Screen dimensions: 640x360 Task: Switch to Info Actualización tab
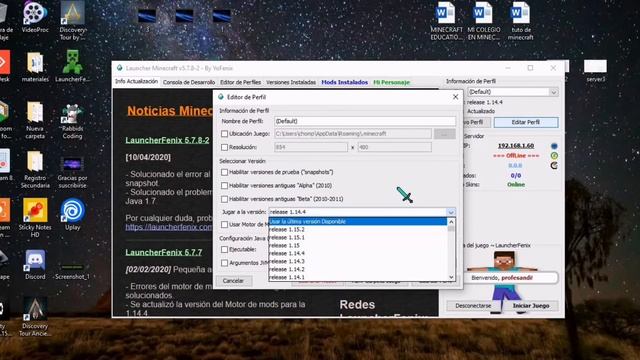[x=136, y=82]
